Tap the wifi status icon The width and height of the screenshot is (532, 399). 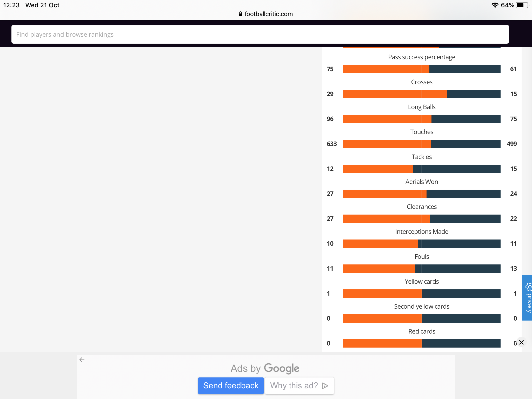point(495,5)
